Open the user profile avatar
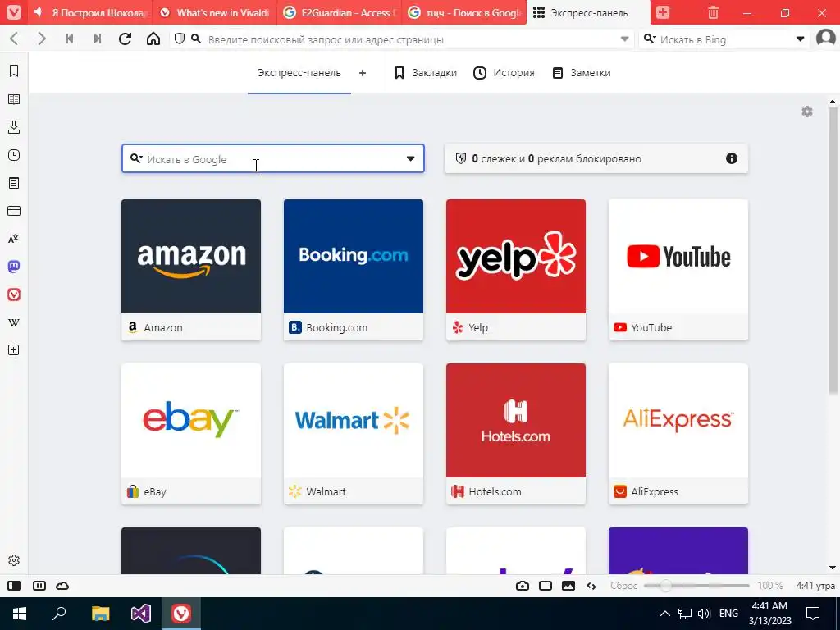 tap(825, 38)
